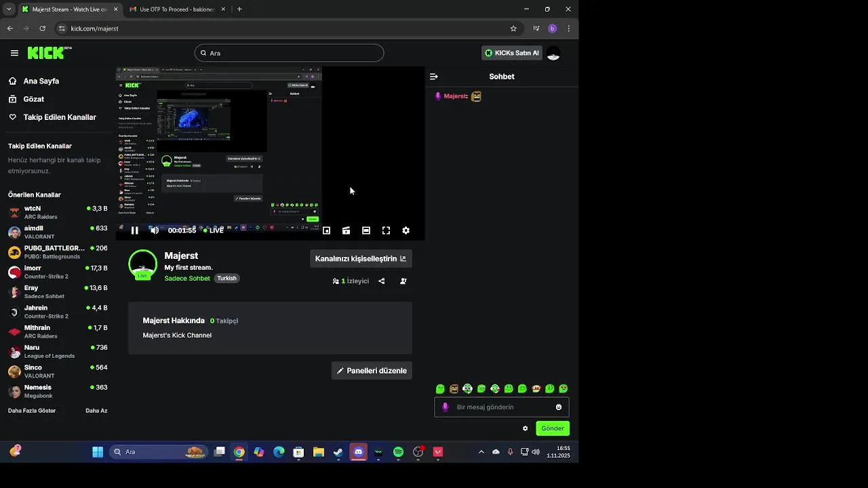The width and height of the screenshot is (868, 488).
Task: Open video player settings gear
Action: 406,230
